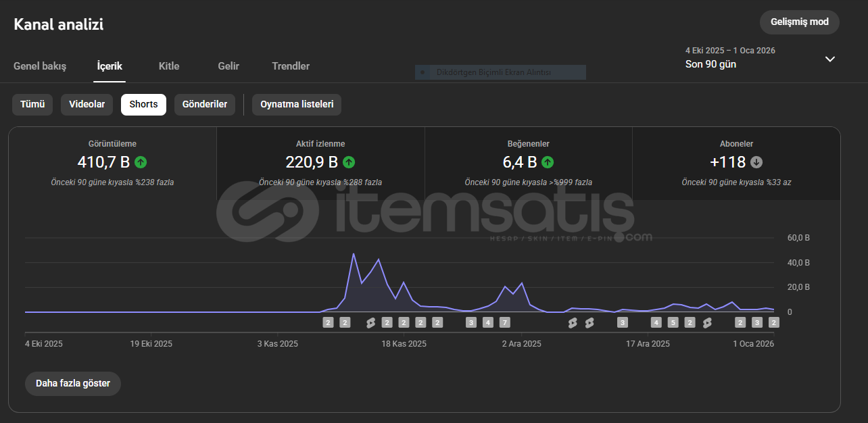Expand the date range chevron arrow
Image resolution: width=868 pixels, height=423 pixels.
[830, 59]
